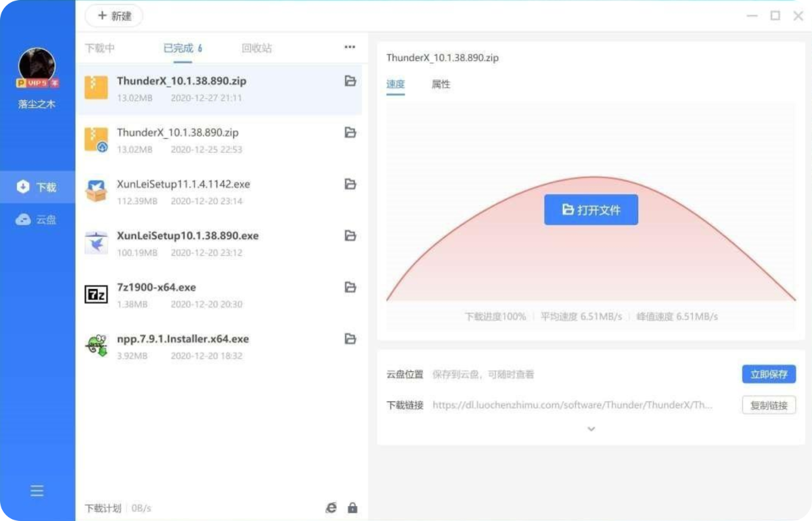Select XunLeiSetup10.1.38.890.exe in the list
The height and width of the screenshot is (521, 812).
pyautogui.click(x=187, y=236)
